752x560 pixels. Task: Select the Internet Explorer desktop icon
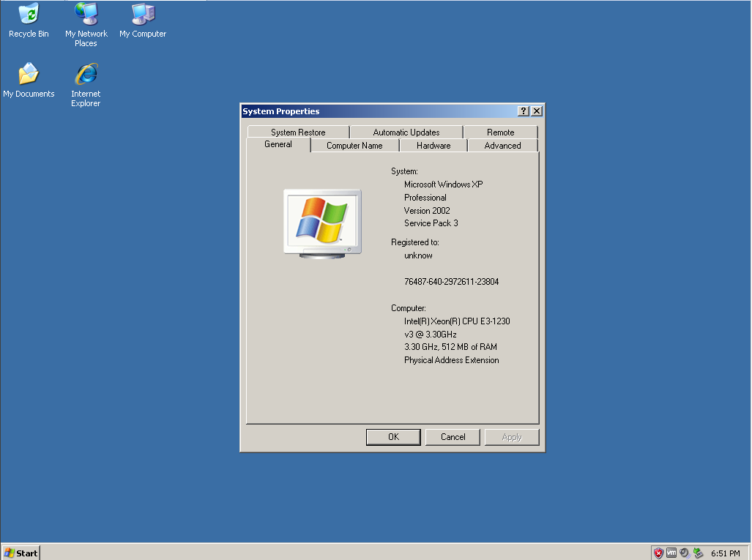(86, 84)
